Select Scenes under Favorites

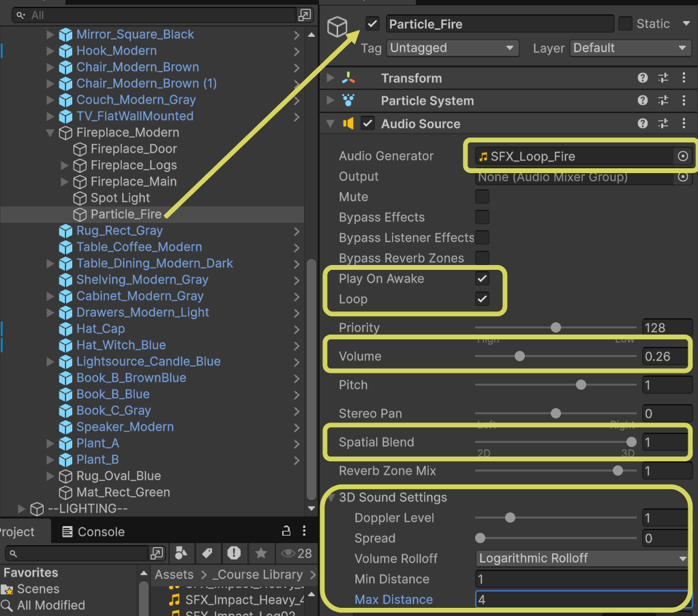coord(38,589)
